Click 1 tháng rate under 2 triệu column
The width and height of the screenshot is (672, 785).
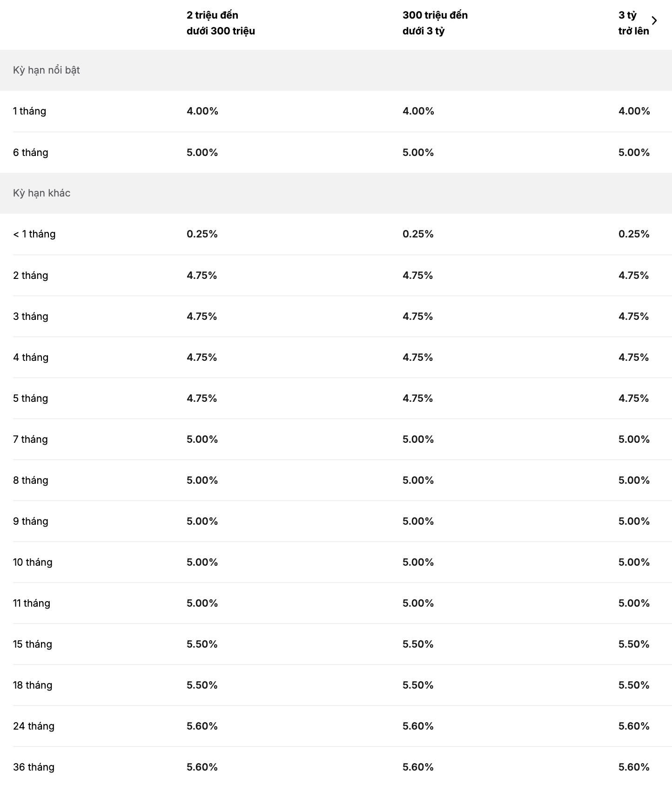coord(202,111)
